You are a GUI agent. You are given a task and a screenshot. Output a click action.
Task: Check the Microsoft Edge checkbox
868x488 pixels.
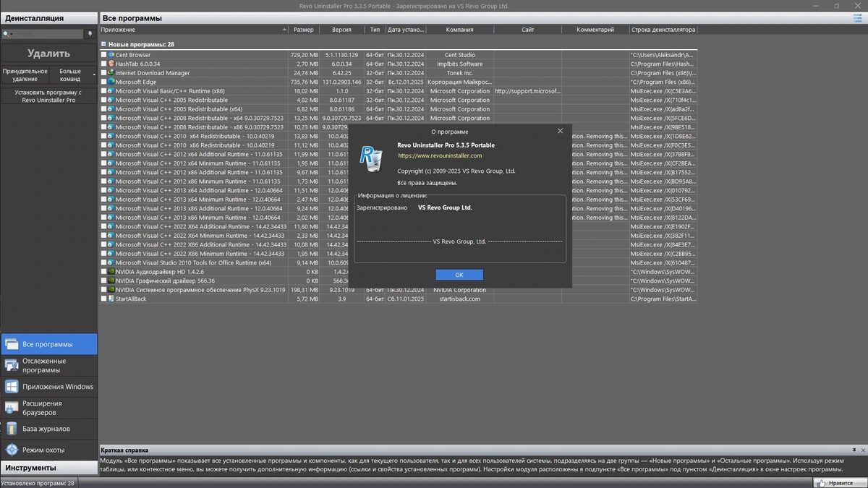click(103, 82)
